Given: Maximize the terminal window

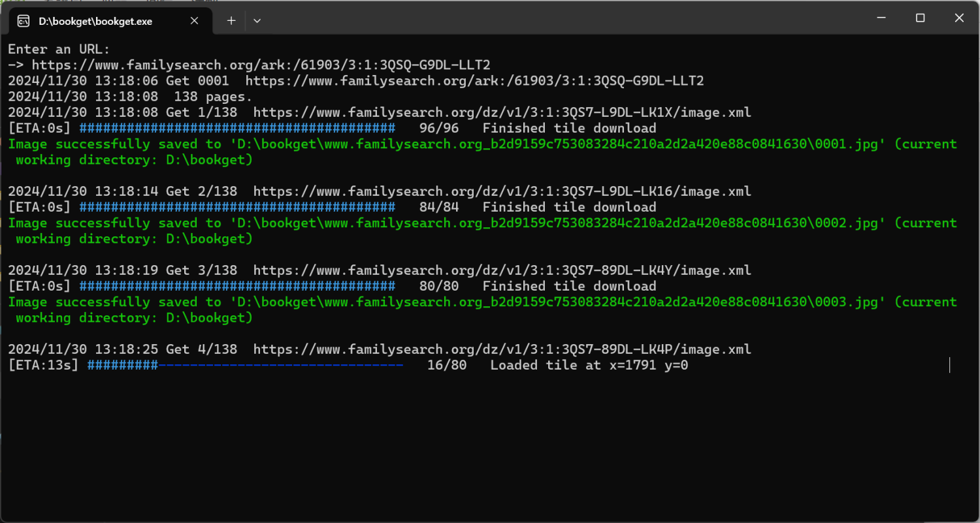Looking at the screenshot, I should (920, 18).
